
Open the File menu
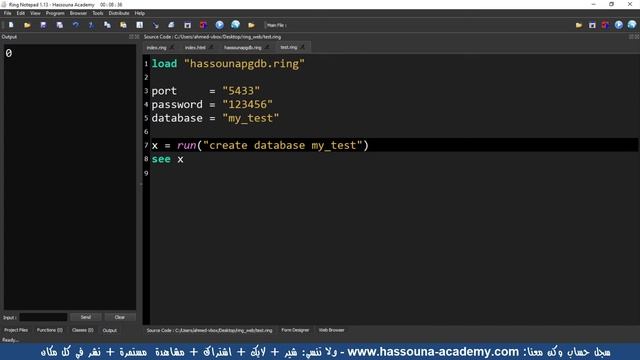click(x=7, y=13)
